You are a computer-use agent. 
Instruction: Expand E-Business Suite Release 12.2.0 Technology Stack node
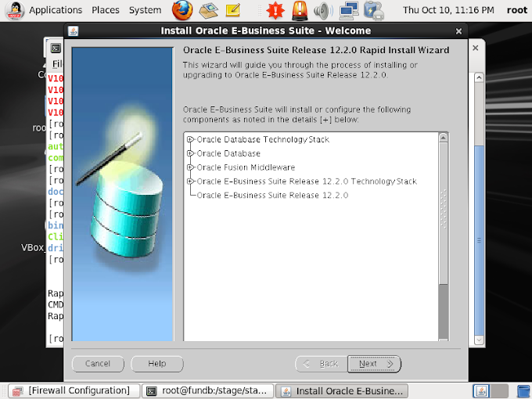[190, 182]
